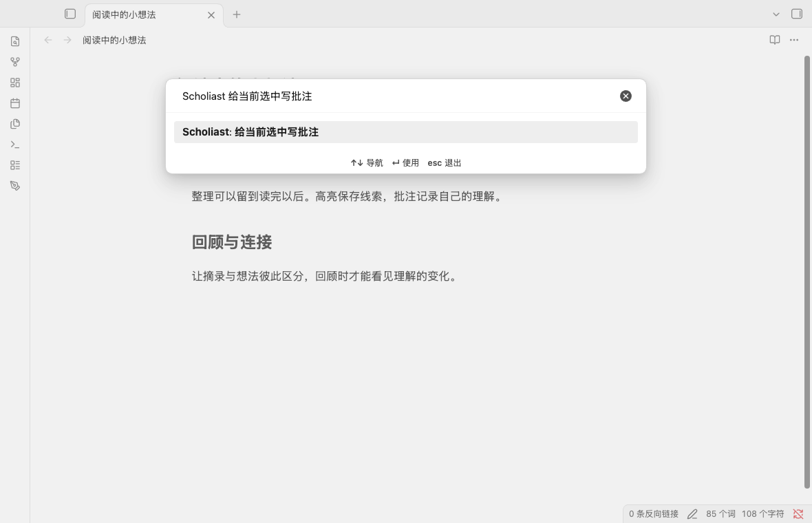812x523 pixels.
Task: Navigate forward with right arrow
Action: pos(67,40)
